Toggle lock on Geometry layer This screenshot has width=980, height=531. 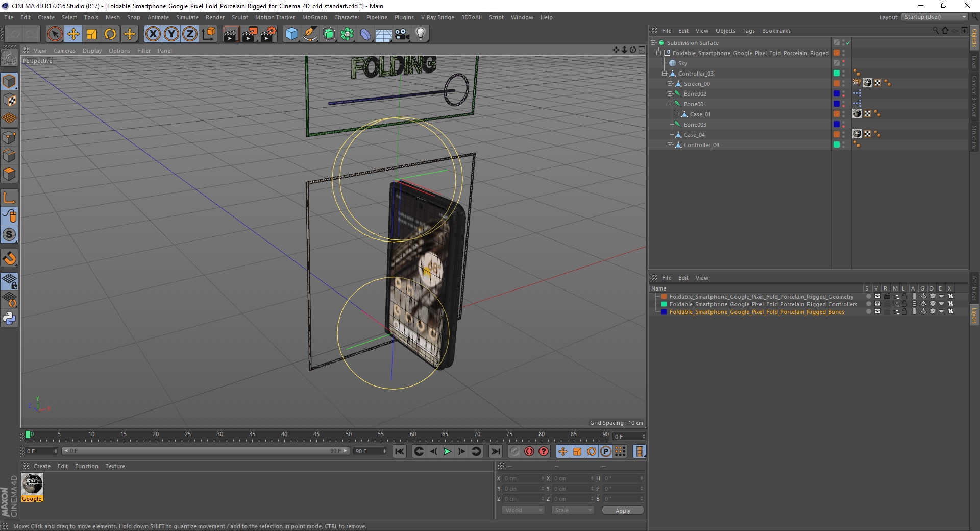click(x=904, y=297)
